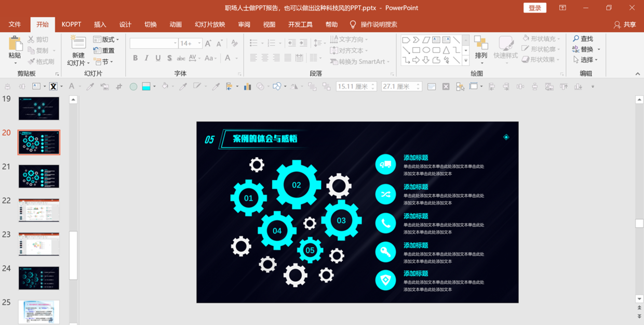Viewport: 644px width, 325px height.
Task: Open the 选择 select dropdown
Action: tap(586, 60)
